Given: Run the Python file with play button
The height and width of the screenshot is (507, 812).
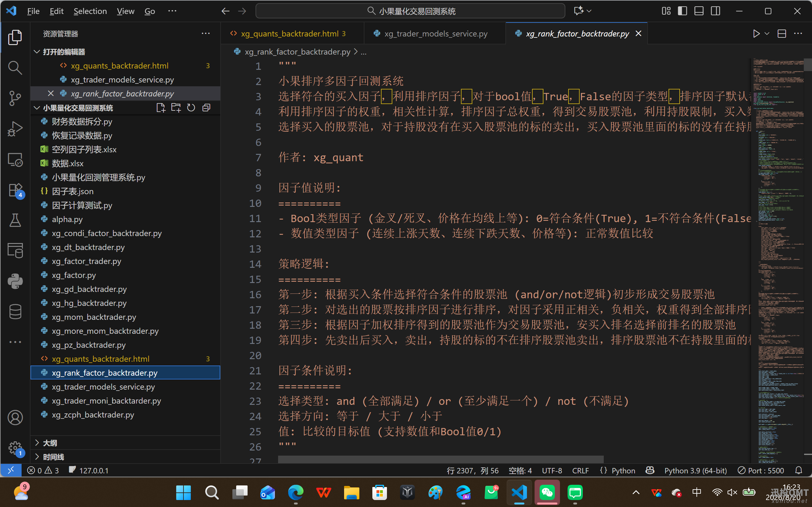Looking at the screenshot, I should click(756, 34).
